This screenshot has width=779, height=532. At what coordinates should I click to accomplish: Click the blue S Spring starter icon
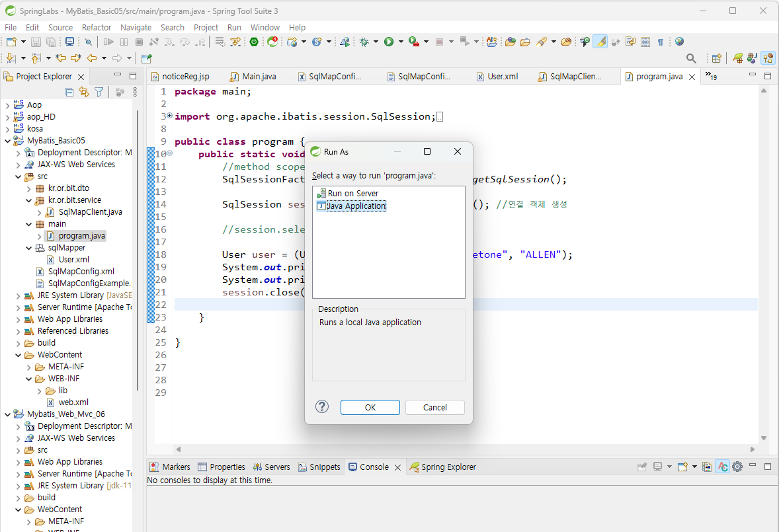pyautogui.click(x=317, y=42)
